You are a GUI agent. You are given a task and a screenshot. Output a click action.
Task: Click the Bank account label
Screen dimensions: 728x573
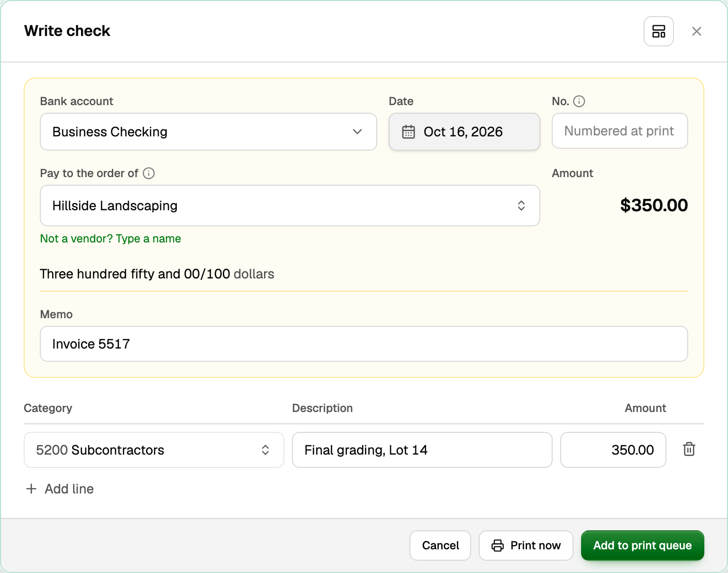(x=77, y=101)
